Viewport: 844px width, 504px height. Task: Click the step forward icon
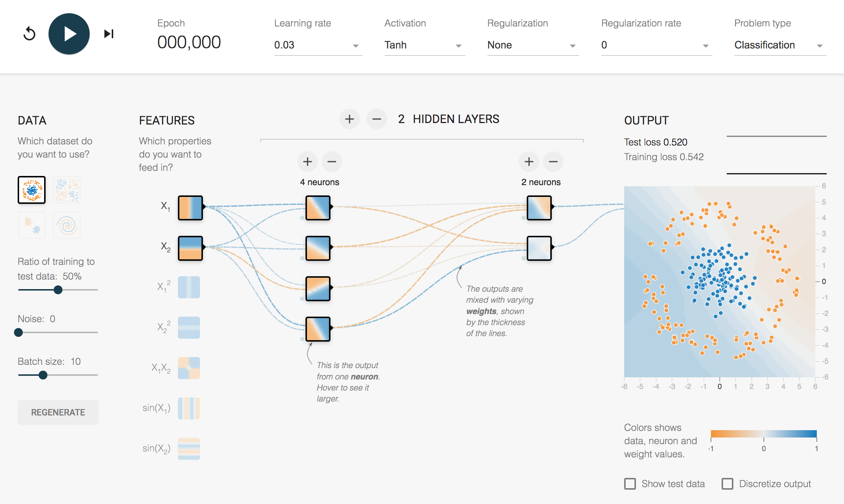click(108, 34)
